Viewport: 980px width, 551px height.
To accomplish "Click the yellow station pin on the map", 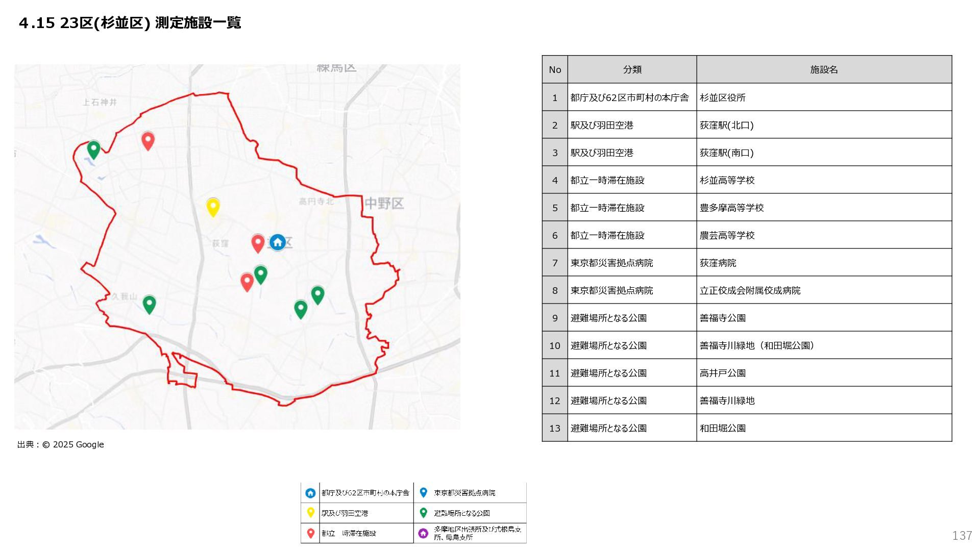I will click(213, 207).
